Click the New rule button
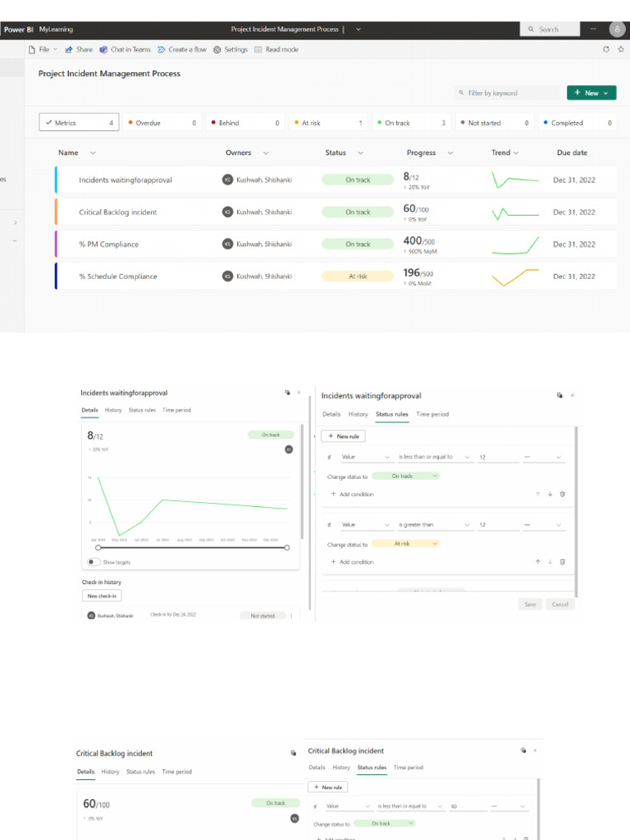Screen dimensions: 630x840 344,436
